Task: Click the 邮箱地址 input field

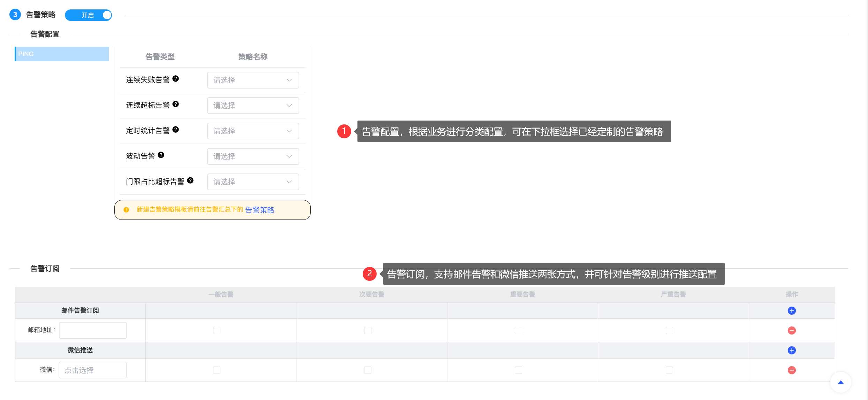Action: [93, 330]
